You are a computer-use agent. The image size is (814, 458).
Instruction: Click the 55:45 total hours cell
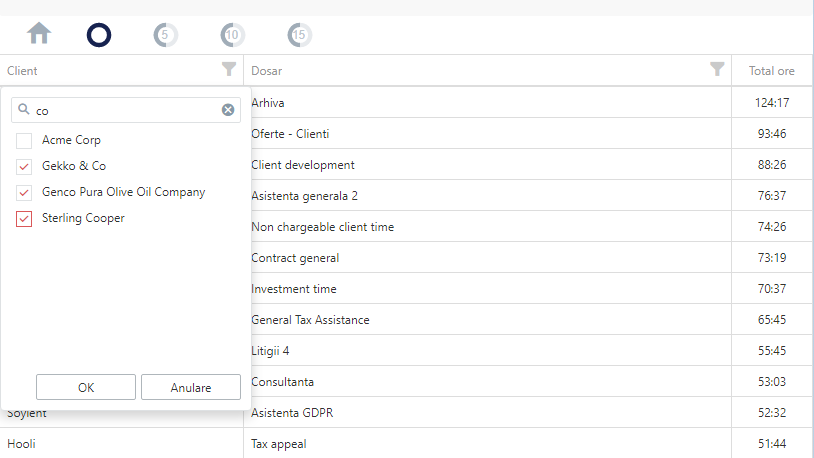[772, 351]
